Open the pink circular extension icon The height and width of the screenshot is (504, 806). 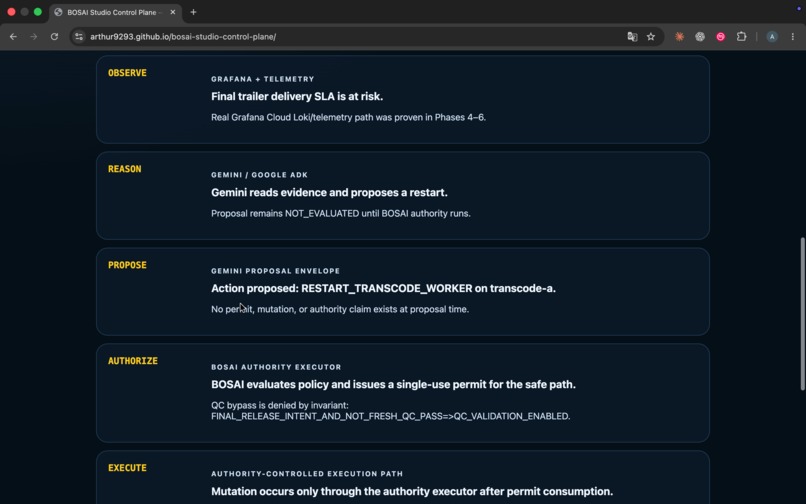coord(721,37)
